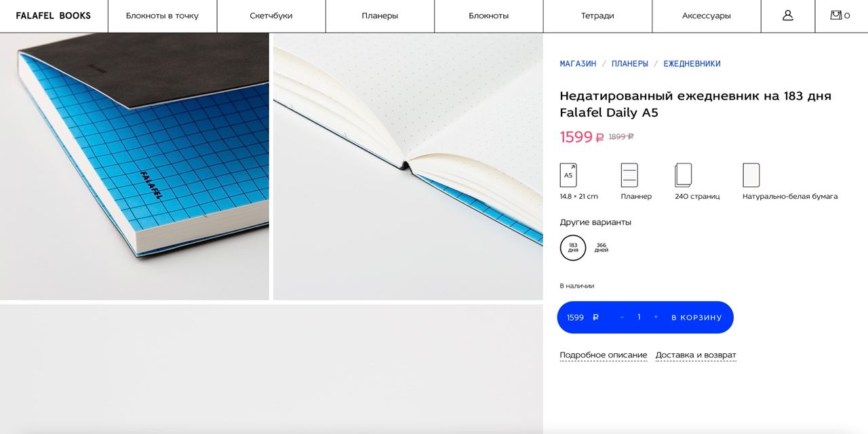Open Блокноты в точку menu
868x434 pixels.
(x=162, y=16)
